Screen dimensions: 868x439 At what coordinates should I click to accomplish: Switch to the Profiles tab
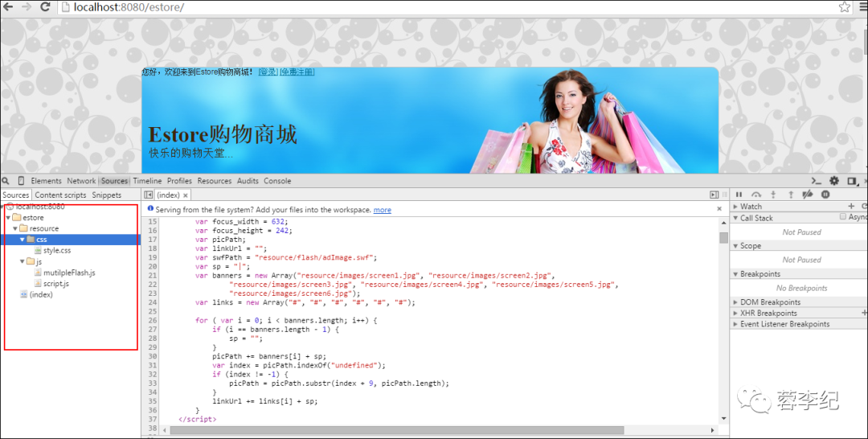pyautogui.click(x=179, y=181)
